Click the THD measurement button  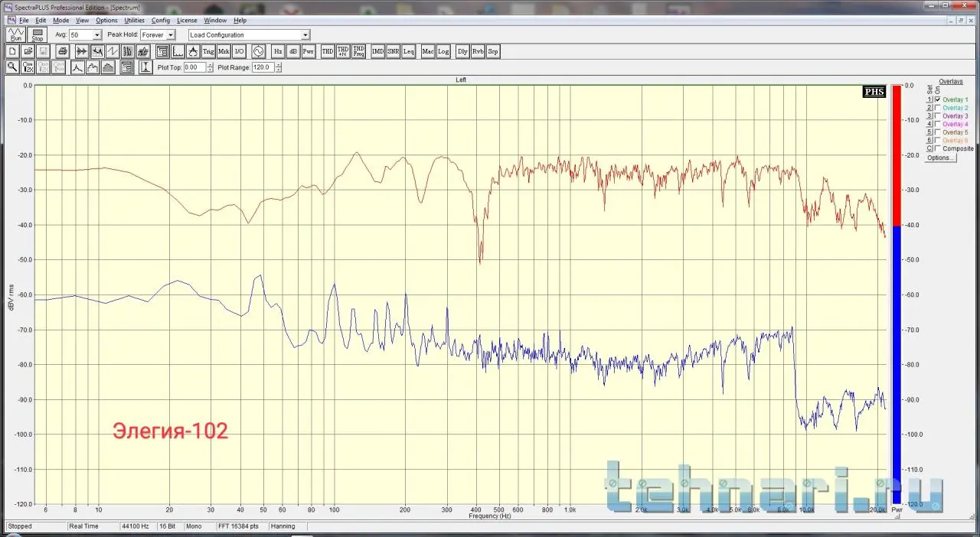coord(328,51)
